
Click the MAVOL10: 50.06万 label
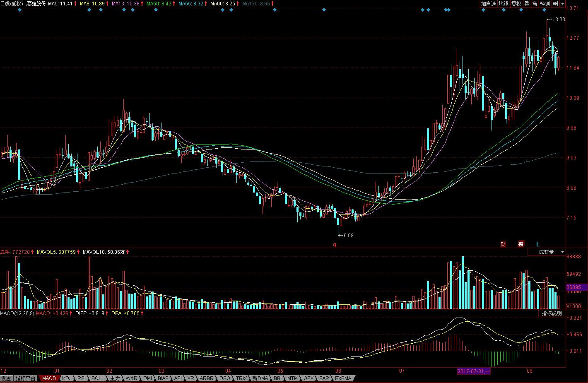pyautogui.click(x=104, y=252)
